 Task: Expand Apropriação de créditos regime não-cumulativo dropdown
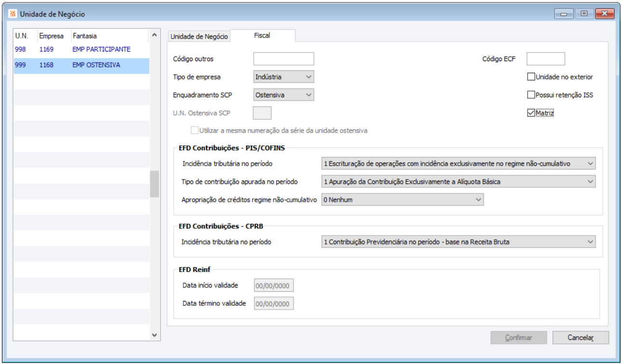point(402,200)
